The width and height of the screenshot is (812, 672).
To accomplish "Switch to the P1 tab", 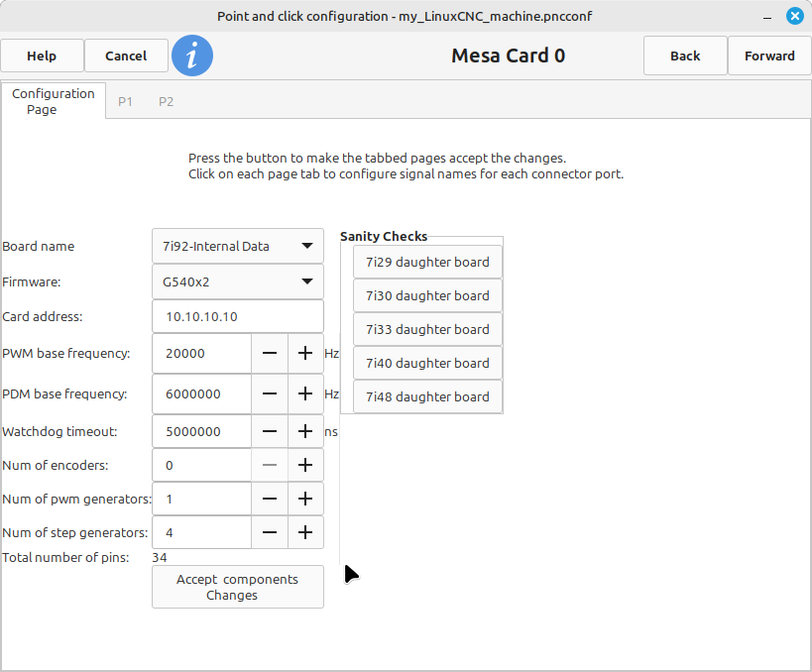I will pos(126,101).
